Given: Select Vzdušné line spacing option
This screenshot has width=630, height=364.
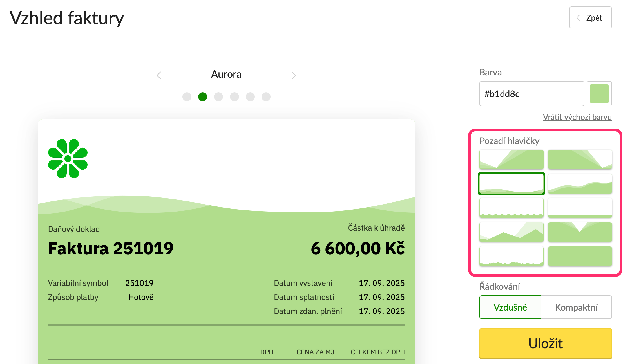Looking at the screenshot, I should (x=510, y=307).
